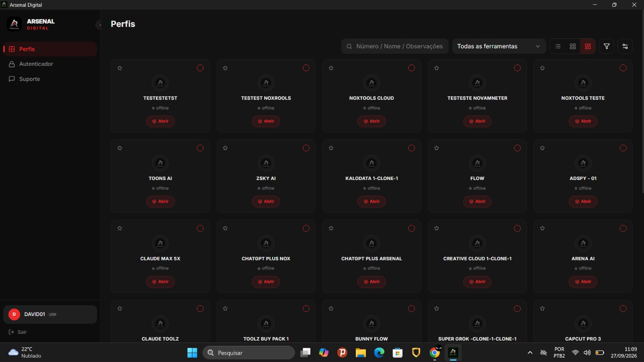Select the TOONS AI profile circle

(x=200, y=148)
